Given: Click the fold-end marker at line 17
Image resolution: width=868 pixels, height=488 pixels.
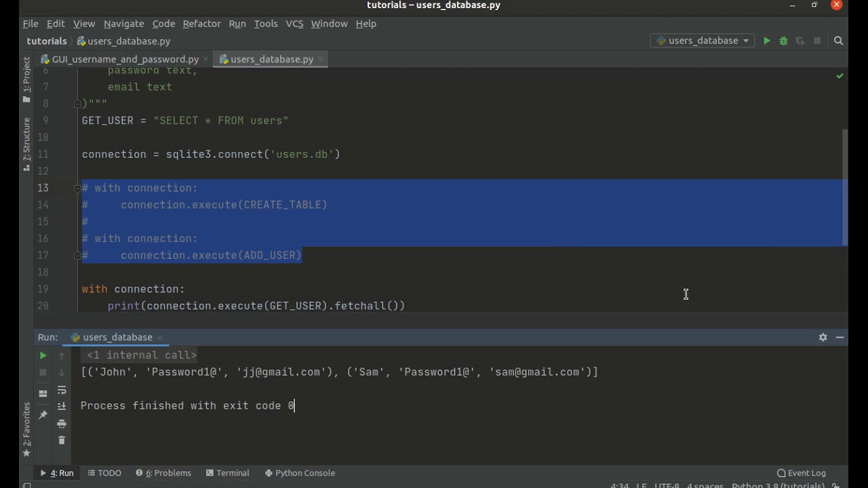Looking at the screenshot, I should 77,256.
